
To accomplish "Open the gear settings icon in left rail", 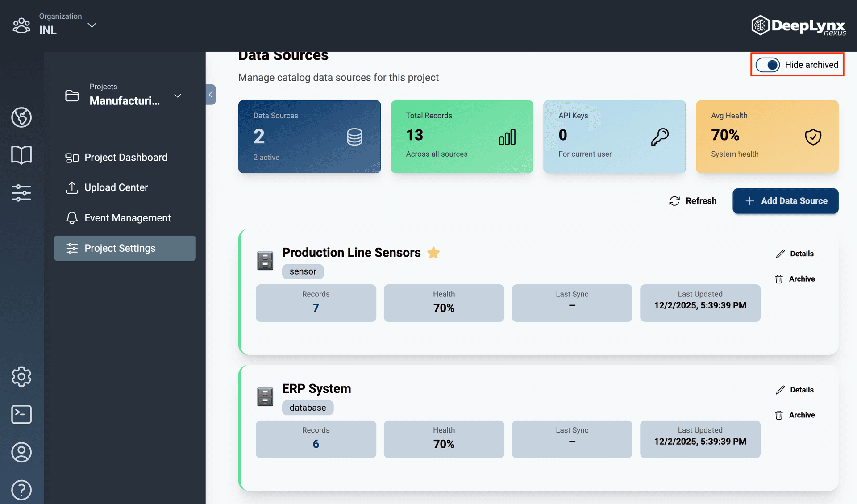I will (x=21, y=377).
